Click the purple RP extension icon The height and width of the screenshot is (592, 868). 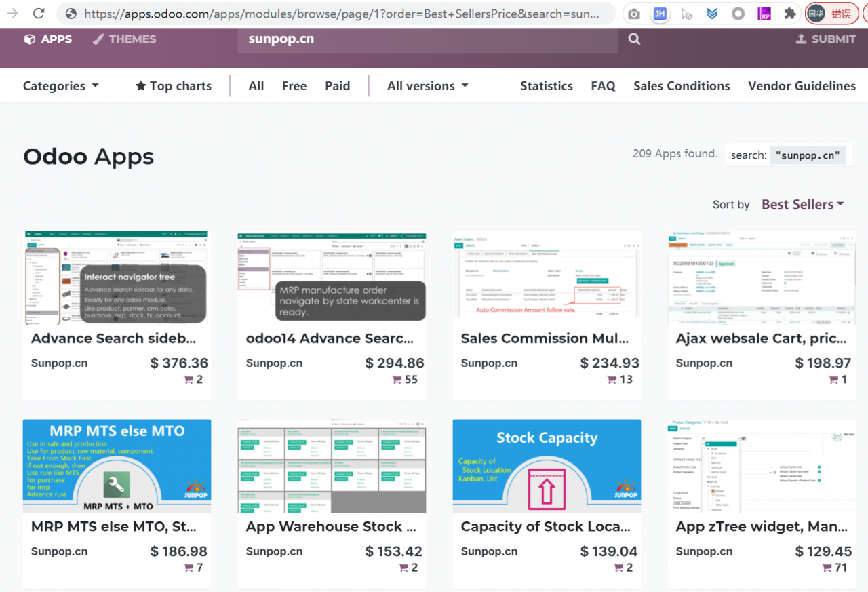(764, 14)
